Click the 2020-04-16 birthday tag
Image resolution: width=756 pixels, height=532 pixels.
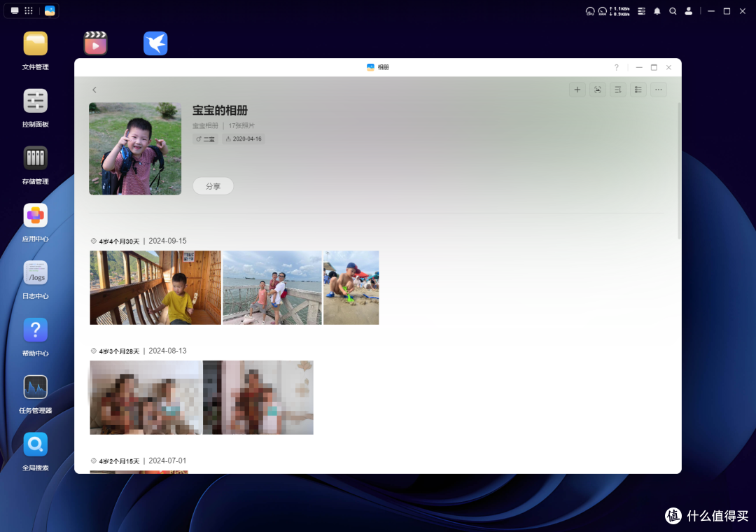[244, 139]
